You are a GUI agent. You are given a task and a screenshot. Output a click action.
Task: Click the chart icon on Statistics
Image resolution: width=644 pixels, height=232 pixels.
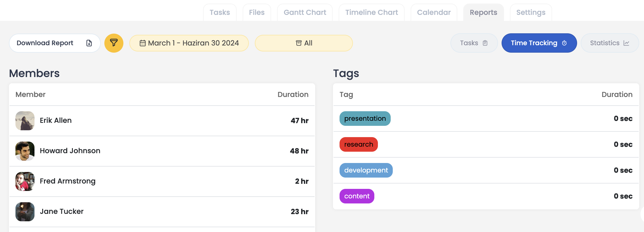pos(626,43)
